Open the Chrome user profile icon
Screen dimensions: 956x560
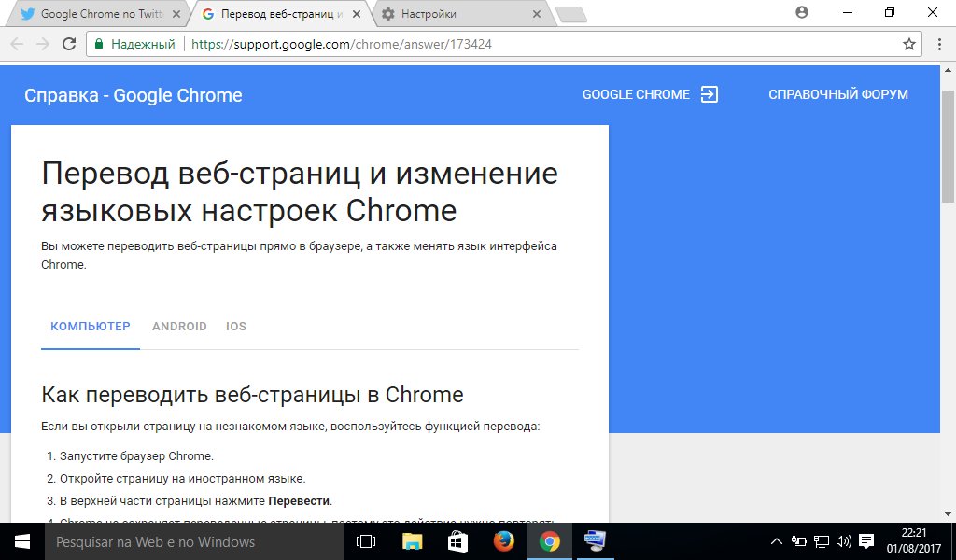point(802,12)
